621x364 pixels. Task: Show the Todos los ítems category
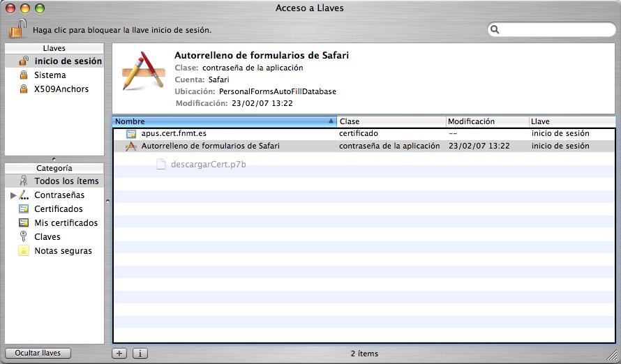(x=54, y=181)
